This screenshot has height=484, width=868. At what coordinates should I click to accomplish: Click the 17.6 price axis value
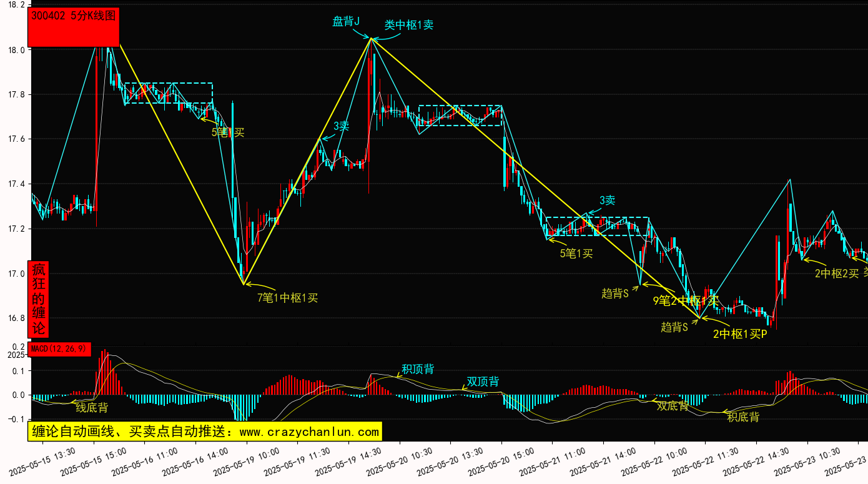click(x=15, y=139)
